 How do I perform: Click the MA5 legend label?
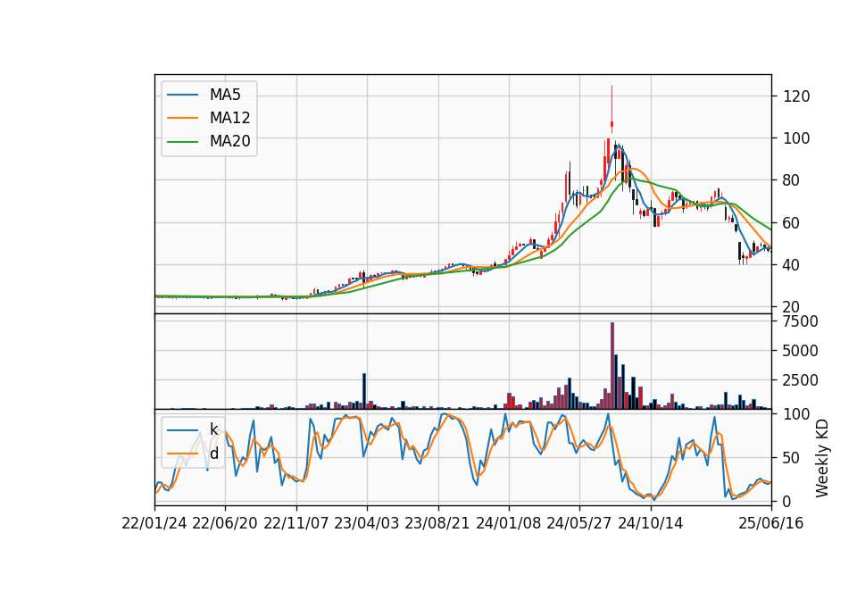coord(225,95)
